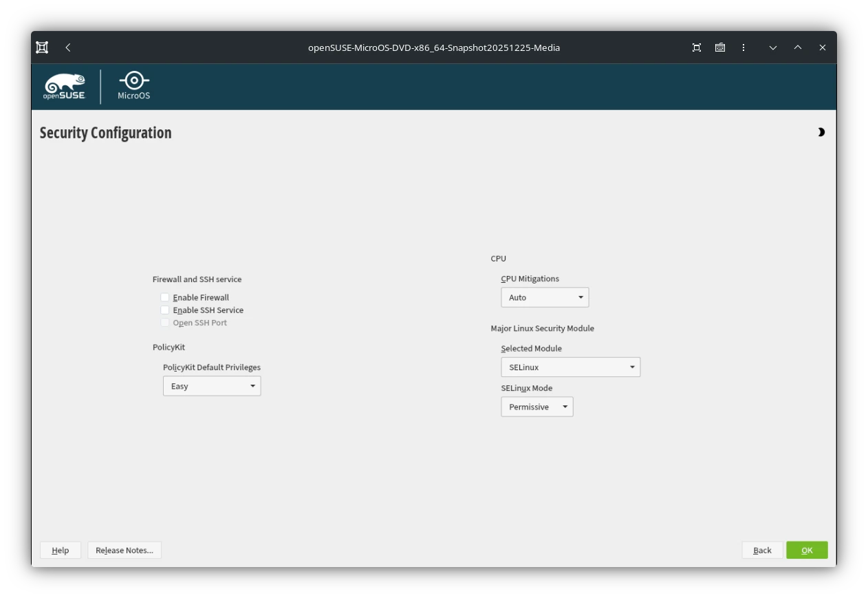Click the window title showing the MicroOS snapshot name

pyautogui.click(x=434, y=47)
